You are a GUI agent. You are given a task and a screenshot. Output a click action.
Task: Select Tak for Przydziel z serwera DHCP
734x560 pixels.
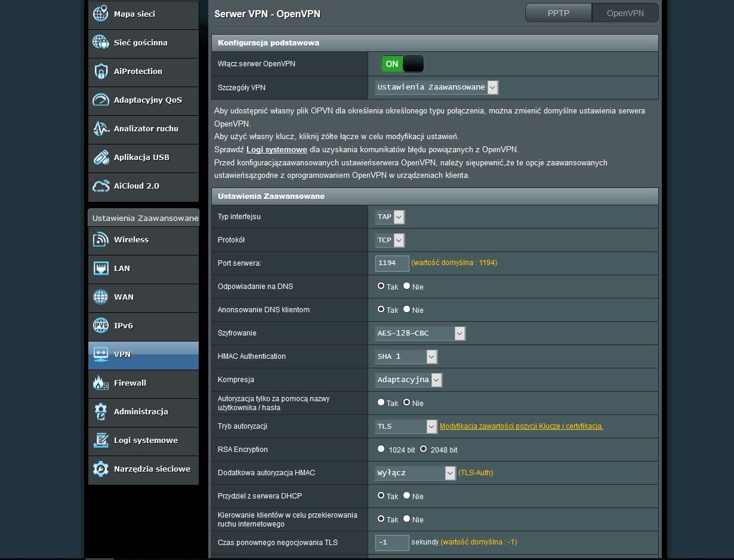coord(381,496)
